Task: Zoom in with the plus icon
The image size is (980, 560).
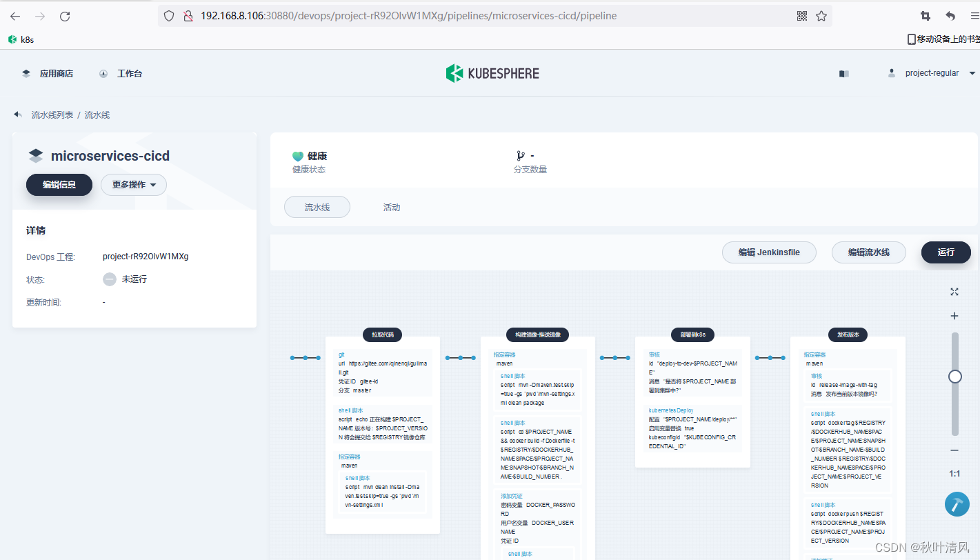Action: (954, 316)
